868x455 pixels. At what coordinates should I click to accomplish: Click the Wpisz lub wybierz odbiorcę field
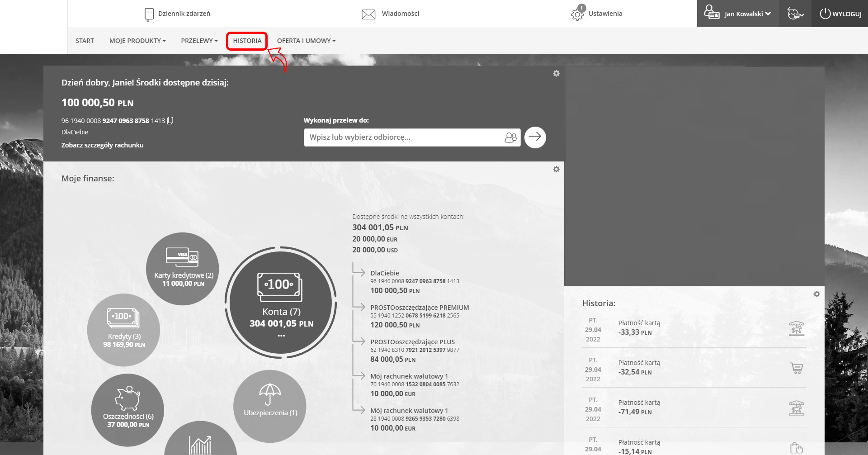pyautogui.click(x=402, y=137)
